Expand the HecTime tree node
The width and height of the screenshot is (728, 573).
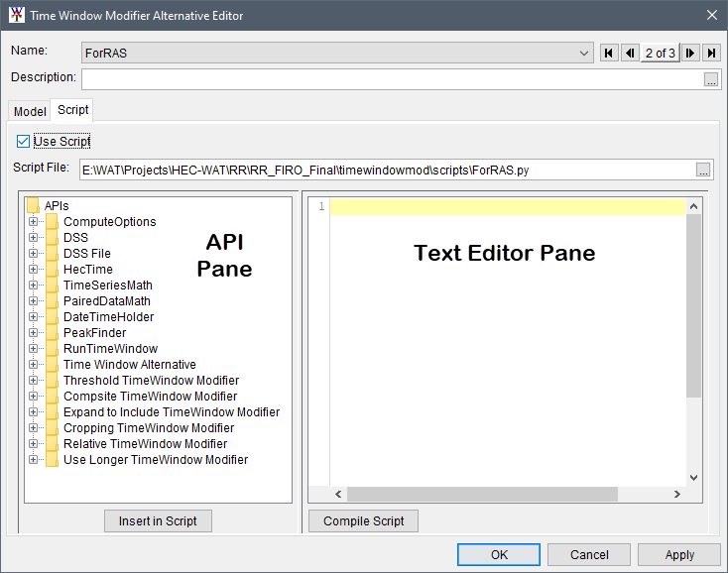pos(33,270)
